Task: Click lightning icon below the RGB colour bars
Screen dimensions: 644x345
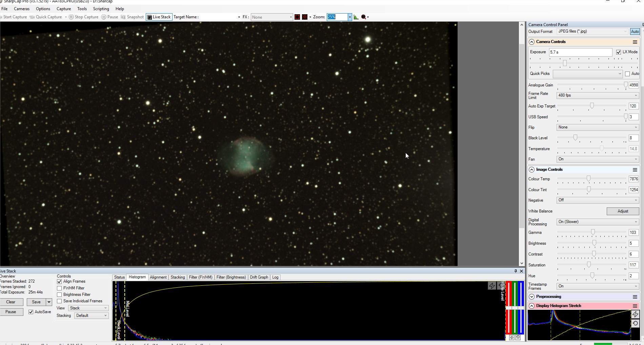Action: [x=512, y=338]
